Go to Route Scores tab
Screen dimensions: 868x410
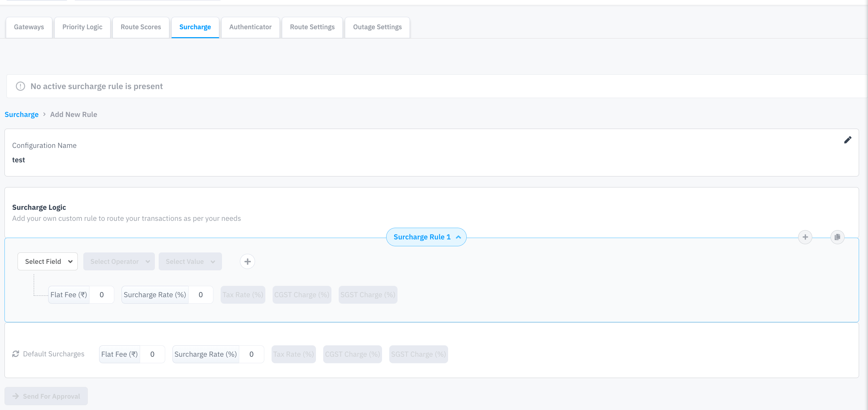coord(141,27)
